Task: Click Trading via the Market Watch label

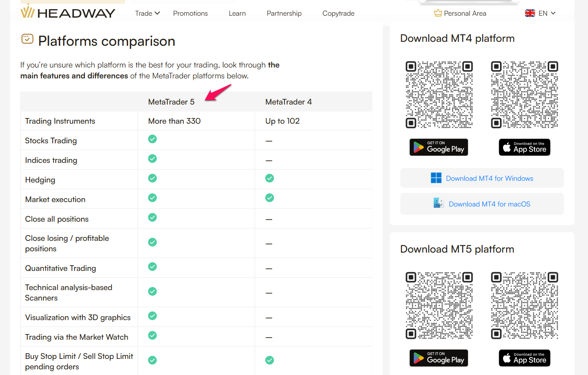Action: [77, 337]
